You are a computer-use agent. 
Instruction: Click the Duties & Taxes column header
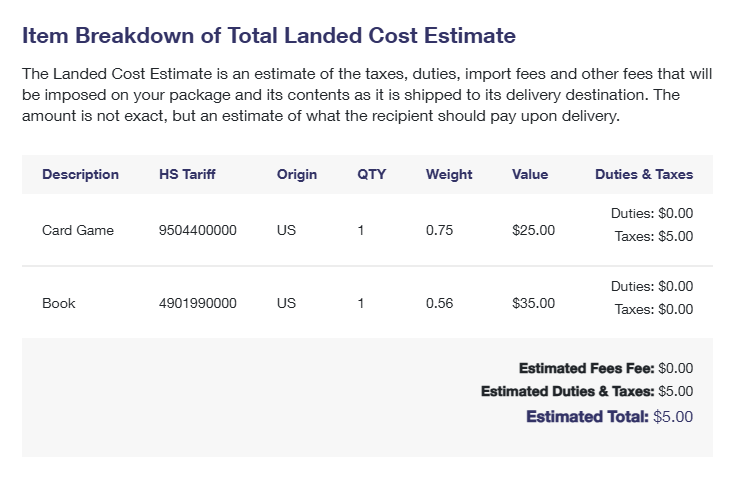click(x=643, y=174)
